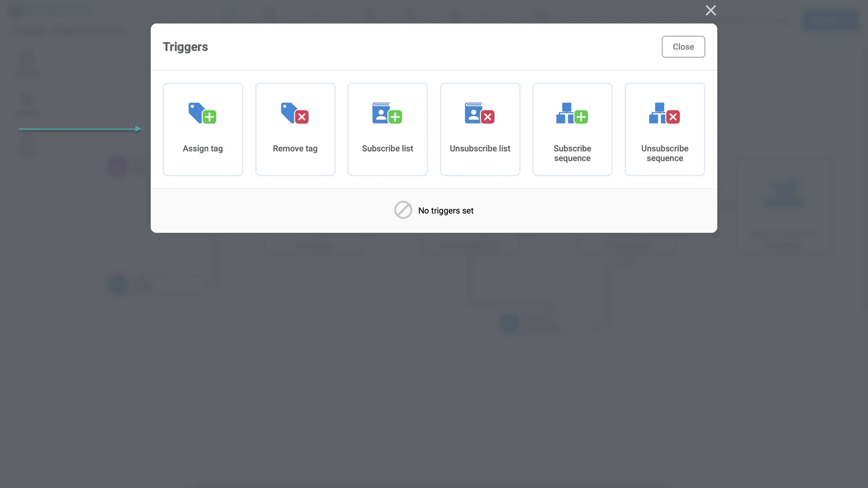The image size is (868, 488).
Task: Select the Unsubscribe list trigger icon
Action: click(x=480, y=113)
